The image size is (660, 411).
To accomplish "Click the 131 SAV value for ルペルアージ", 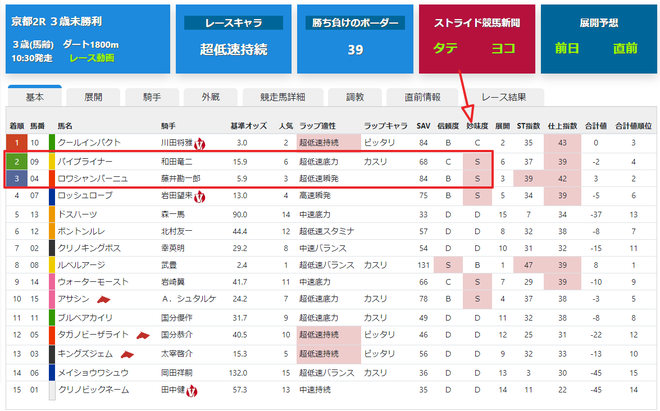I will point(423,265).
